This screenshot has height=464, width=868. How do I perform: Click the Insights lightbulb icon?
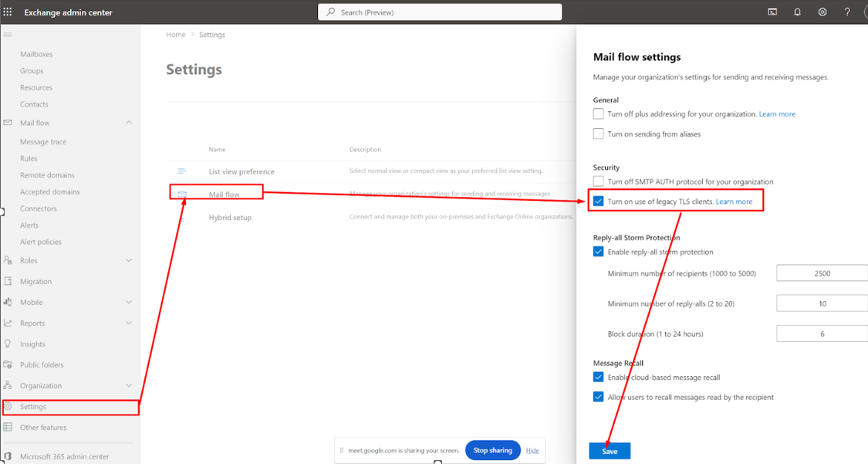click(x=8, y=344)
